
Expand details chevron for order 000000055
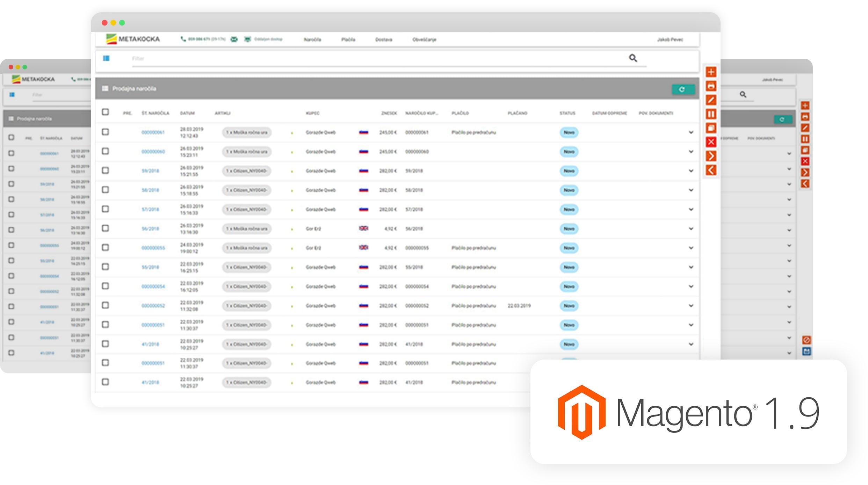pos(691,248)
